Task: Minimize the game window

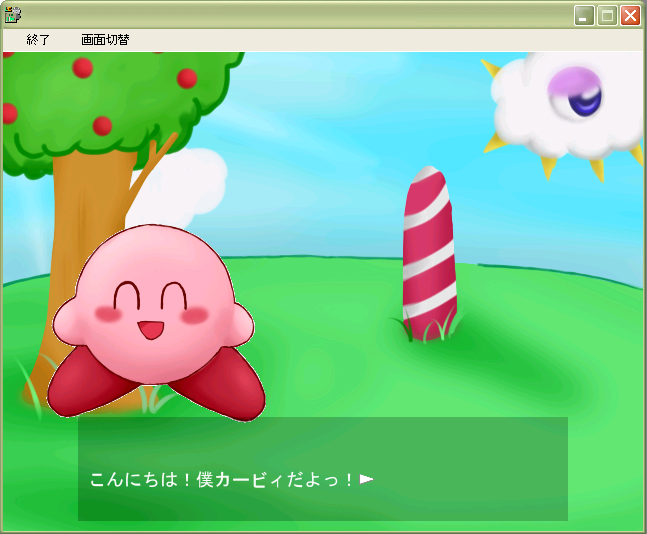Action: pos(584,16)
